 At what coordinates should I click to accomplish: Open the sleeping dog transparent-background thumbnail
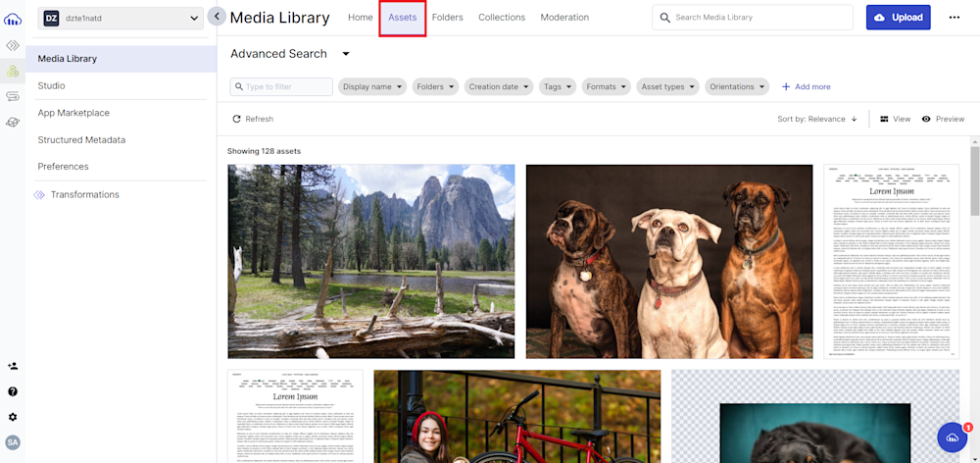pos(815,416)
